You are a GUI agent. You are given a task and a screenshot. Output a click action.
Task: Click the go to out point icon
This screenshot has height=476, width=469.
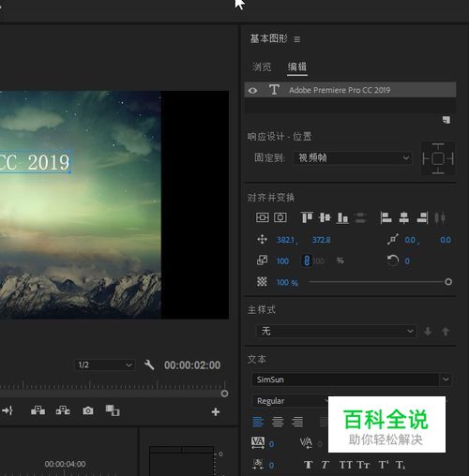7,410
